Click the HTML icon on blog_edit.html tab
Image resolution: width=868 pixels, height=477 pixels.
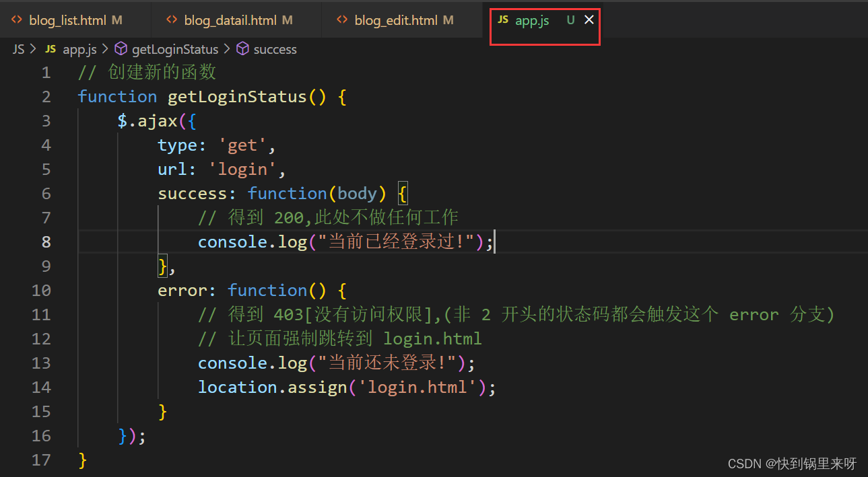coord(342,20)
